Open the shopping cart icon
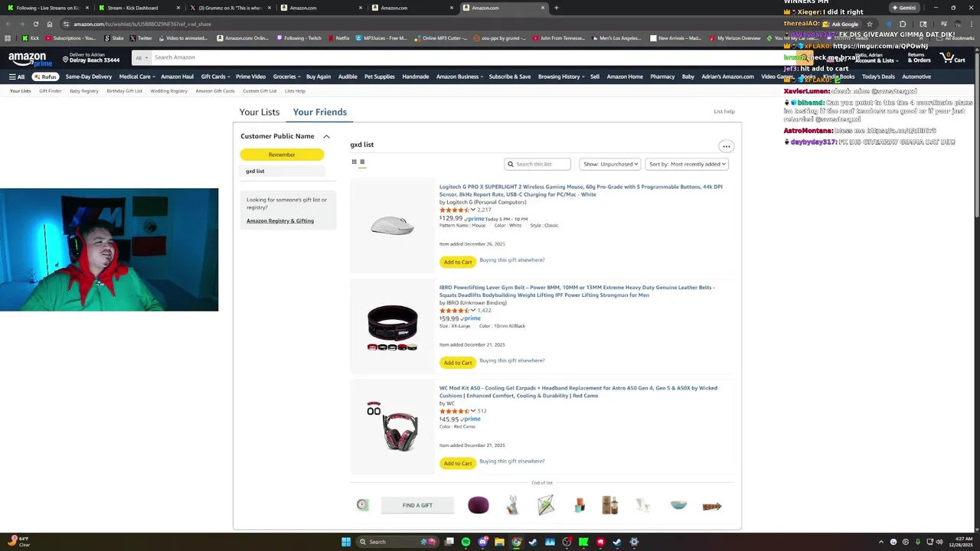This screenshot has height=551, width=980. point(952,58)
